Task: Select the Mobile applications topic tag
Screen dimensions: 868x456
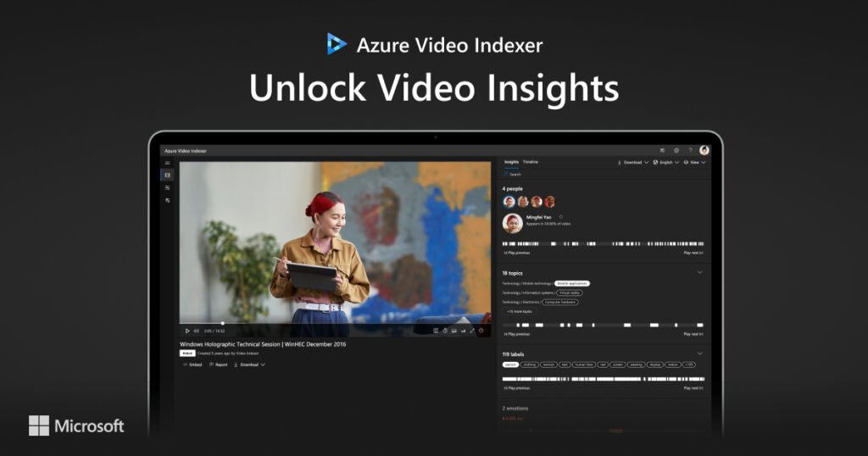Action: point(572,283)
